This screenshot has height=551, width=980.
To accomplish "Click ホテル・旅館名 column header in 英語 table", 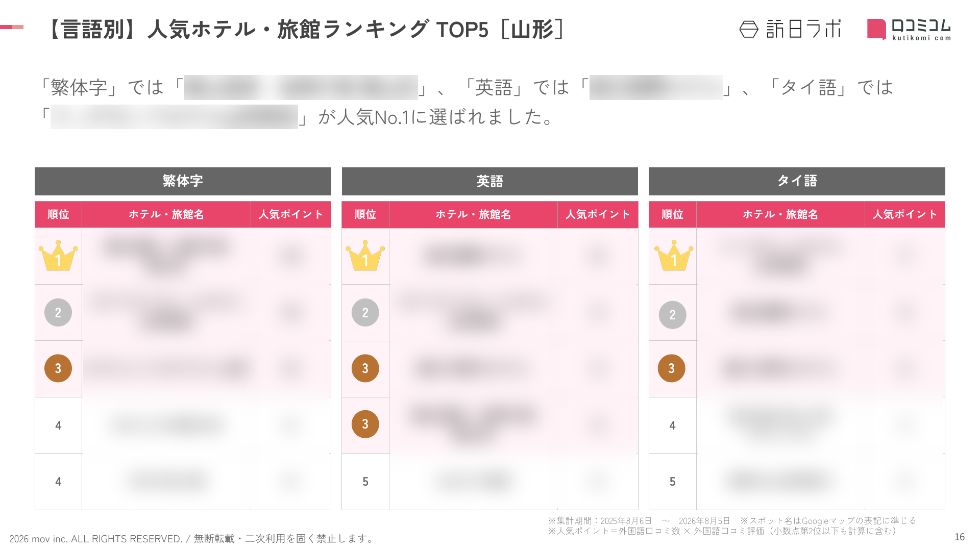I will click(473, 214).
